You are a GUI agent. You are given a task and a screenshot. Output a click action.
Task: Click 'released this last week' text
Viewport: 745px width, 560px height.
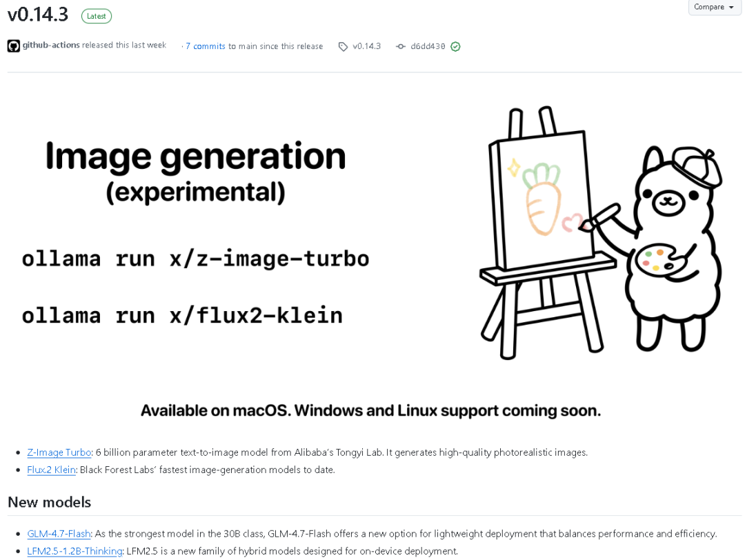124,45
